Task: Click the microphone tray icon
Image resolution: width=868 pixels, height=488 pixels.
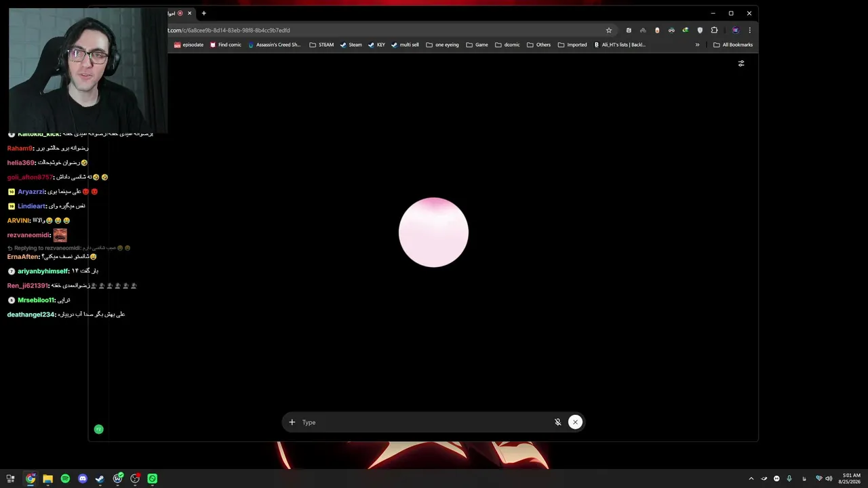Action: [x=789, y=479]
